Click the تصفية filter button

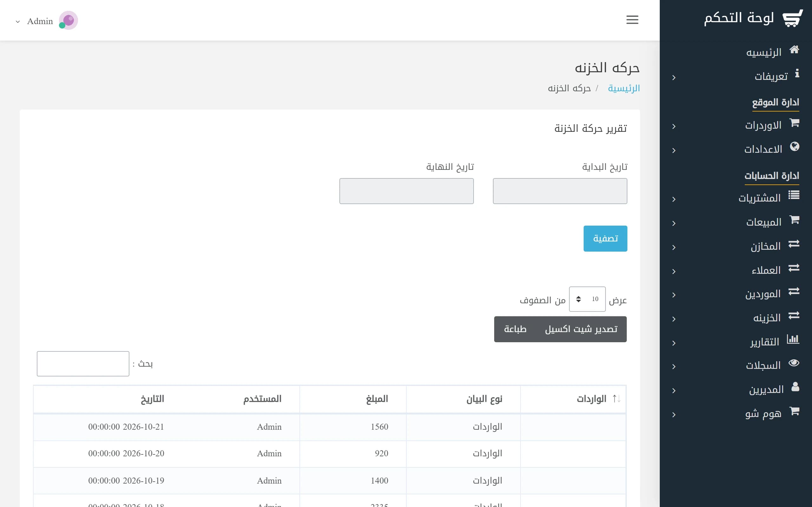coord(605,238)
